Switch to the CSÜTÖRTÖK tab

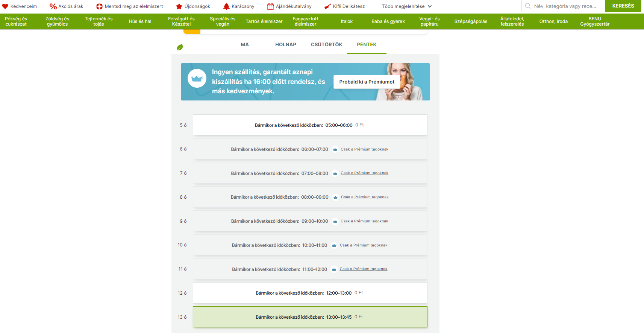click(x=326, y=45)
